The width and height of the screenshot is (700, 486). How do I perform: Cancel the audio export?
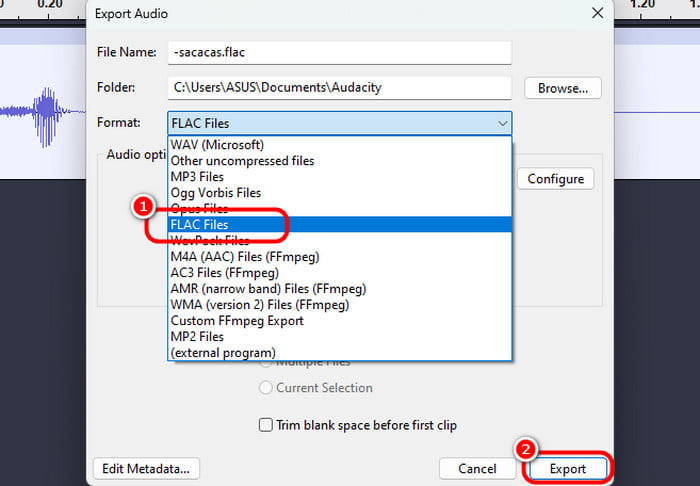point(477,469)
